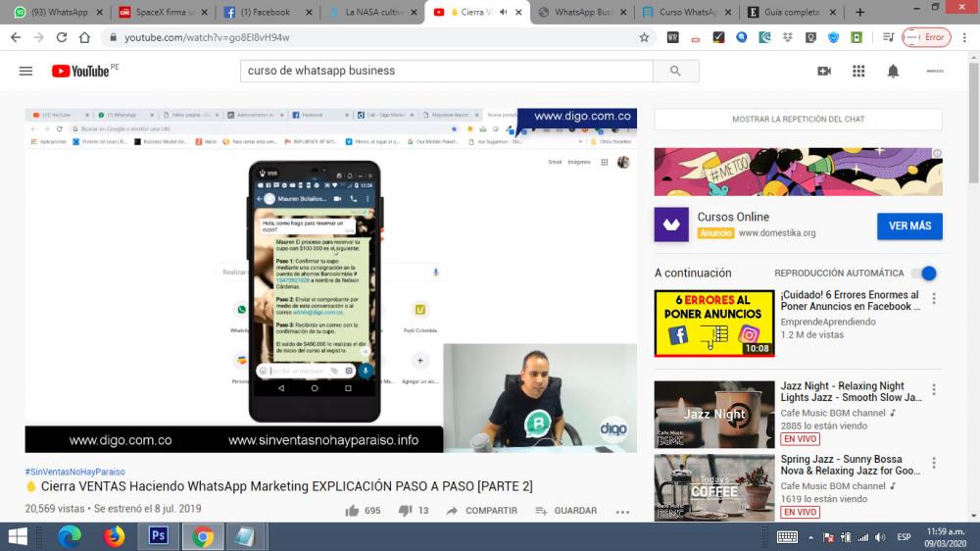The image size is (980, 551).
Task: Open the YouTube hamburger guide menu
Action: coord(25,71)
